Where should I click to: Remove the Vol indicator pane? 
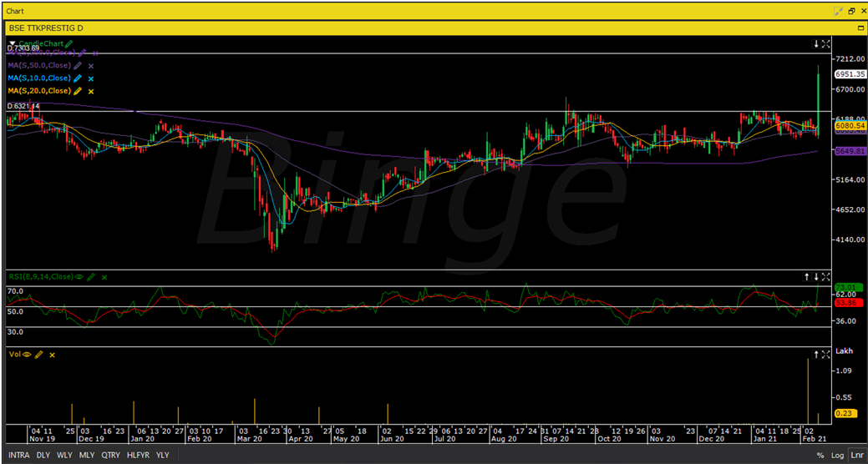pyautogui.click(x=53, y=355)
